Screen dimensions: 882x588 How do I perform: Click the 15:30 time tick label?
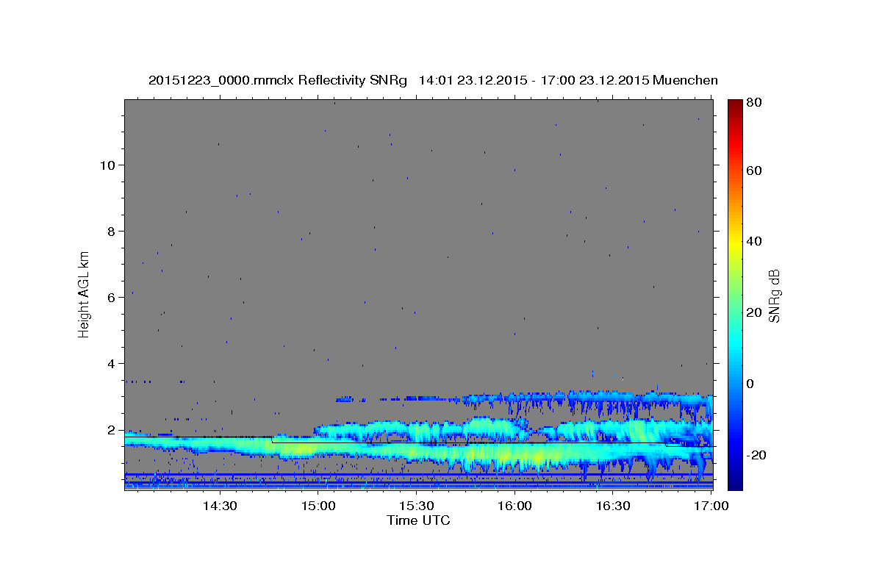[416, 506]
